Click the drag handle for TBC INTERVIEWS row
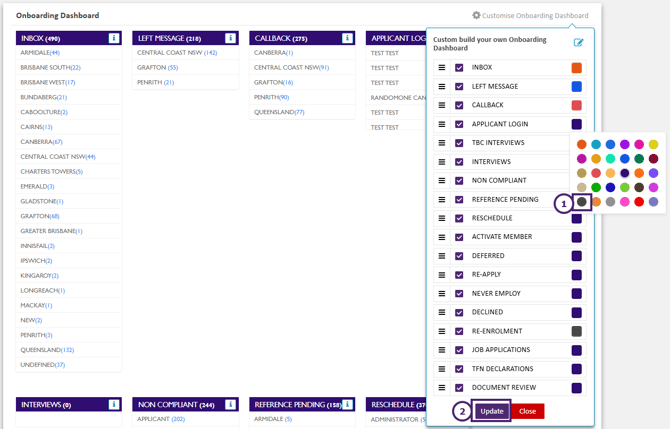This screenshot has width=670, height=429. pos(442,143)
